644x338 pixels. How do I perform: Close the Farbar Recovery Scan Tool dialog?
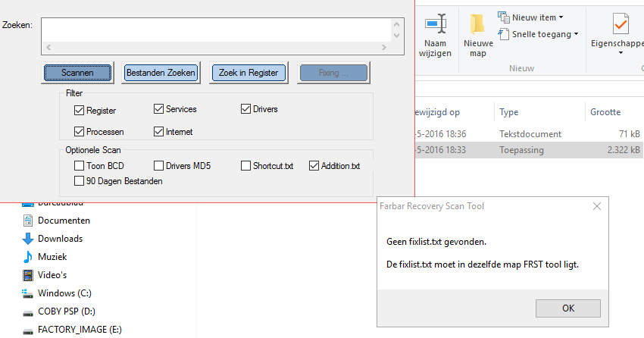[x=597, y=206]
